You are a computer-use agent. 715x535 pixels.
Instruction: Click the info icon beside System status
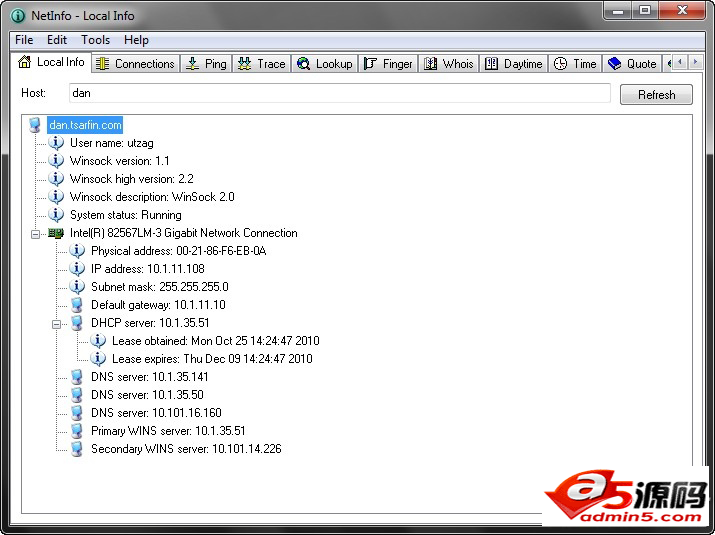(56, 214)
